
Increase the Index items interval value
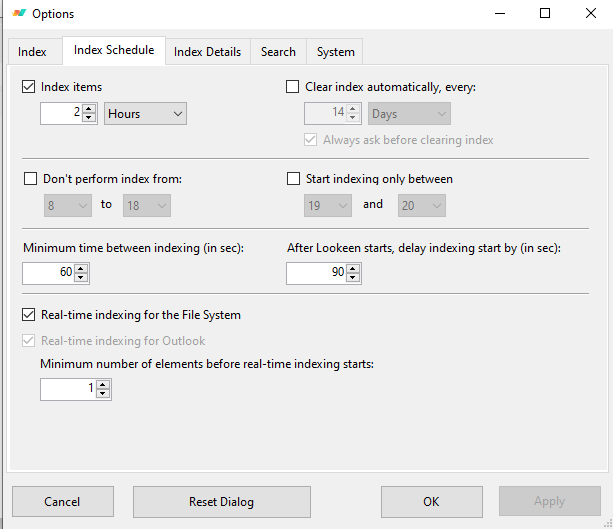[x=89, y=109]
